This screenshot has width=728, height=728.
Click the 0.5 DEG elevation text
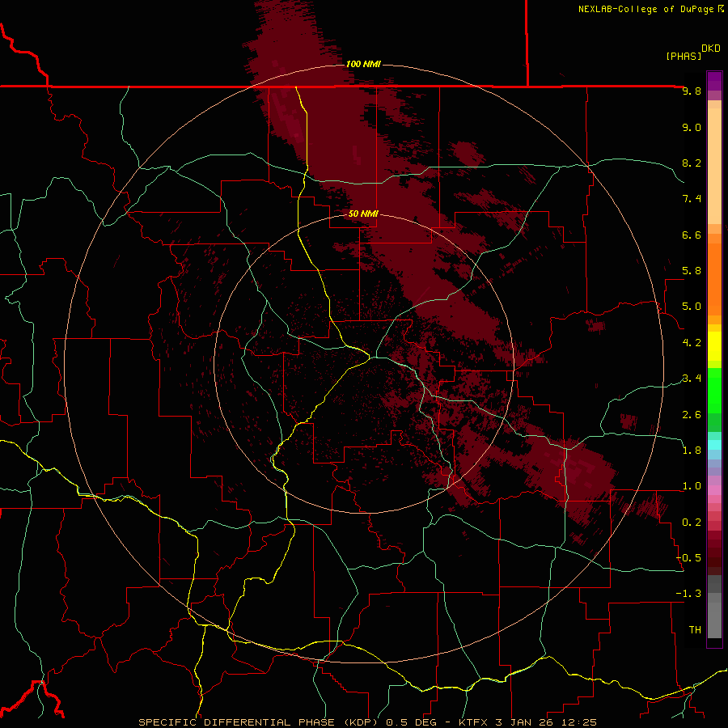[x=413, y=722]
